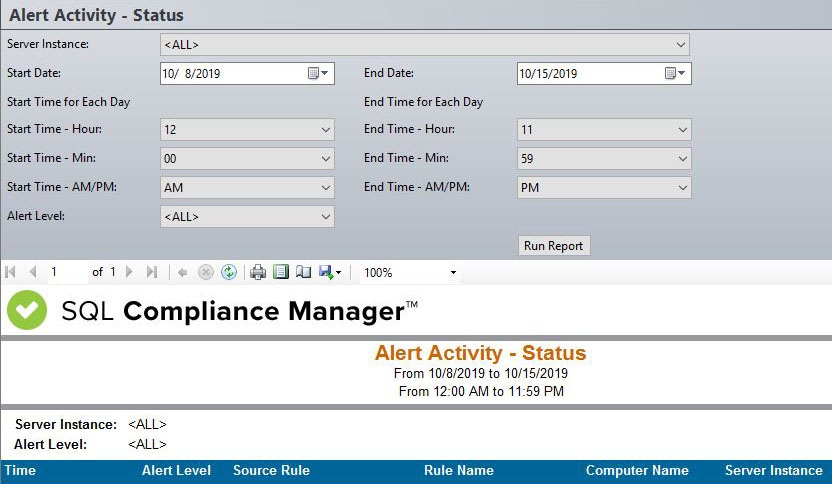Open the zoom percentage dropdown
Viewport: 832px width, 484px height.
click(453, 272)
